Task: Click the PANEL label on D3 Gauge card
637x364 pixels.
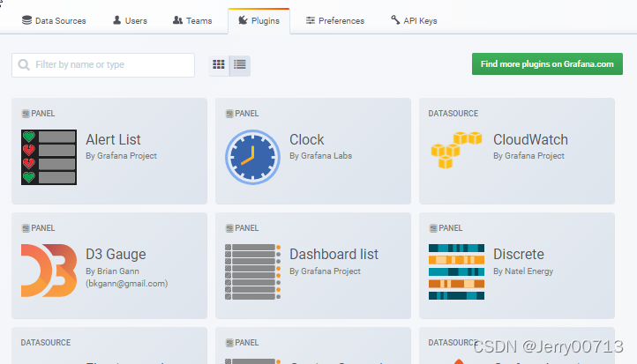Action: [x=43, y=228]
